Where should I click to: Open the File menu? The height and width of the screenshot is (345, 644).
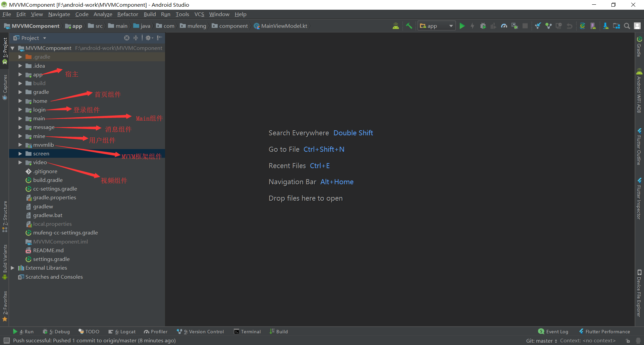coord(7,14)
